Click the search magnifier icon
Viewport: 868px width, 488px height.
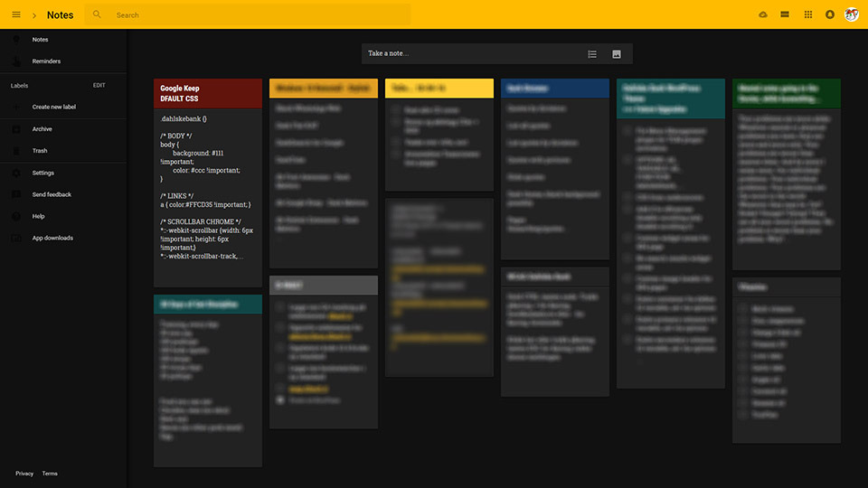tap(97, 14)
